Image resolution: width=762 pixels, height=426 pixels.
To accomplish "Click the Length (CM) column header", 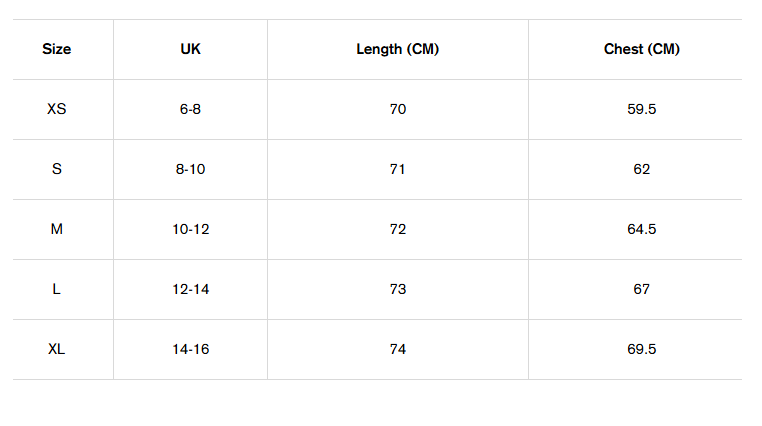I will (x=397, y=49).
